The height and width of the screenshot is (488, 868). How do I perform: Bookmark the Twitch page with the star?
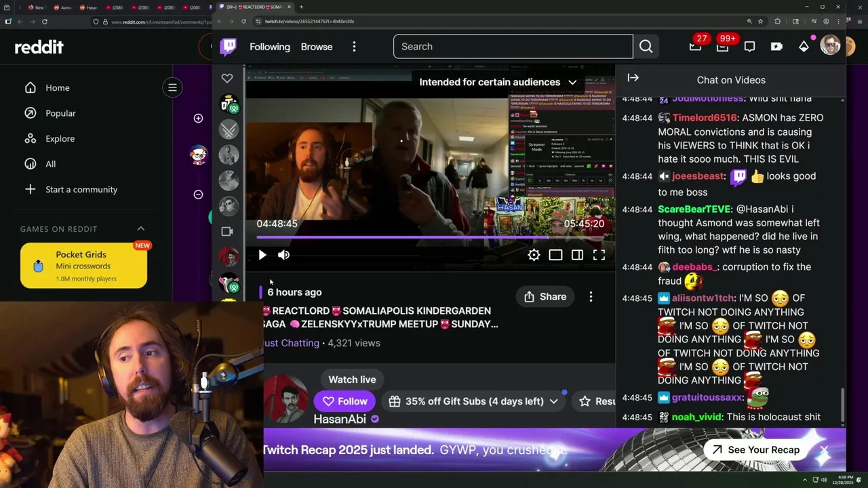coord(760,22)
